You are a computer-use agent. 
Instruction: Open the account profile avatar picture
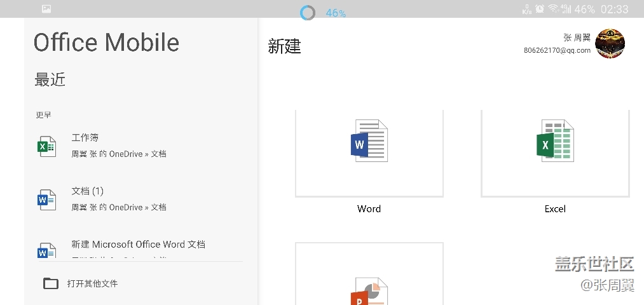coord(610,44)
